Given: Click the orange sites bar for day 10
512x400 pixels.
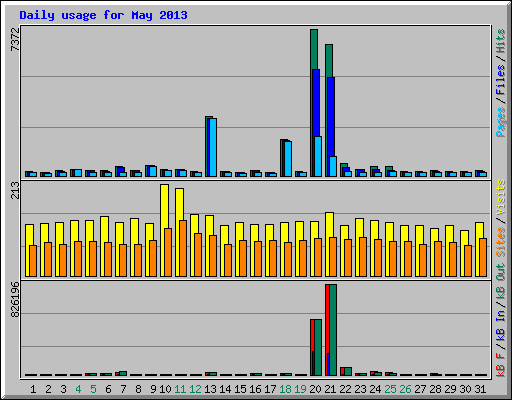Looking at the screenshot, I should (168, 252).
